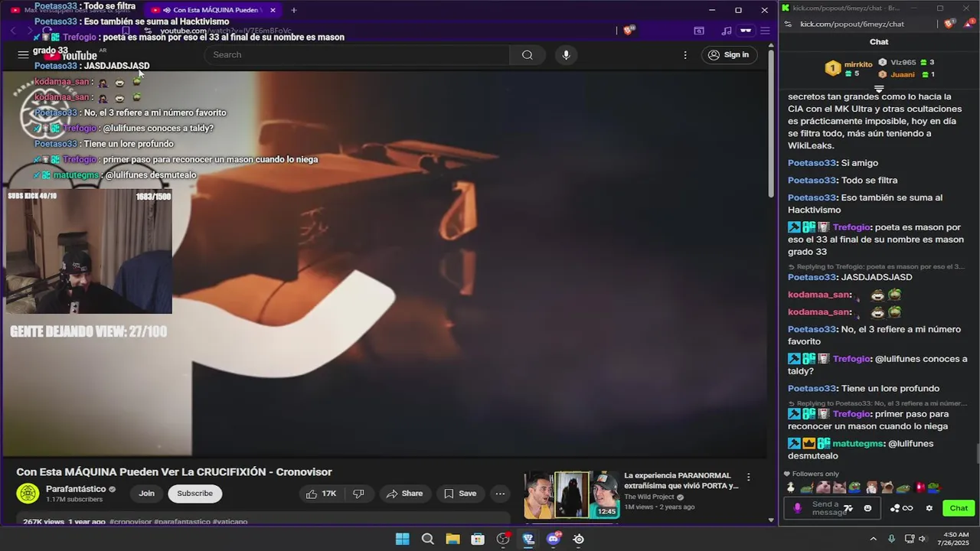
Task: Click the Juaani leaderboard entry
Action: click(906, 74)
